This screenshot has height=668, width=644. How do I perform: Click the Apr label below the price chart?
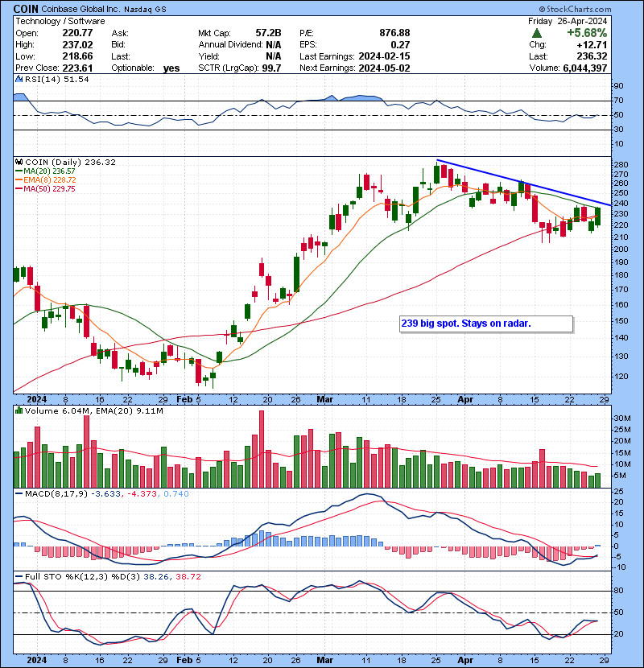click(465, 400)
